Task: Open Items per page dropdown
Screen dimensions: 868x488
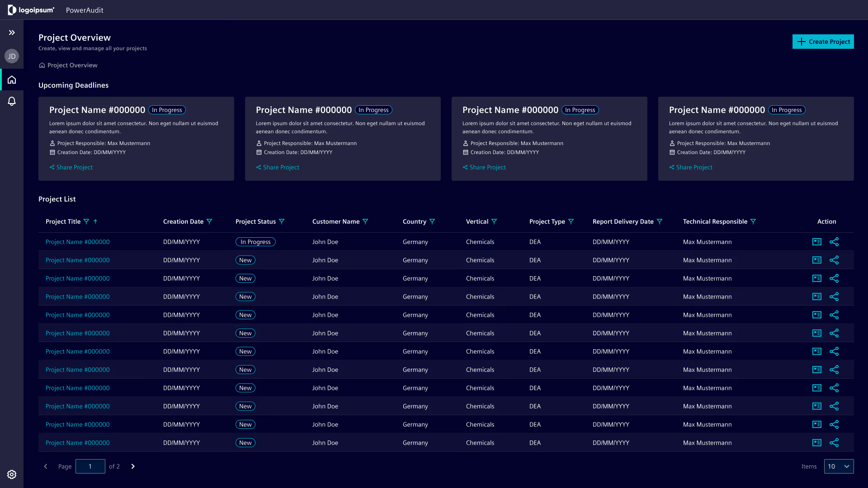Action: tap(839, 466)
